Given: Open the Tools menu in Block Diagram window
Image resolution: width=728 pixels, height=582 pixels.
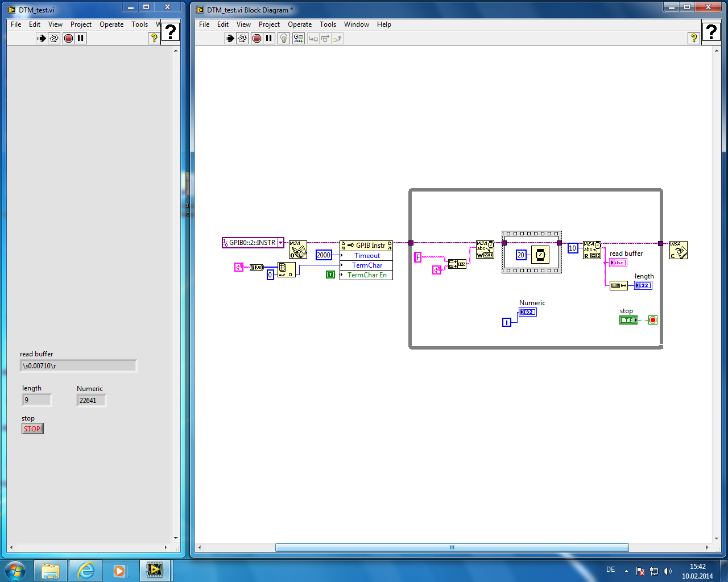Looking at the screenshot, I should coord(328,24).
